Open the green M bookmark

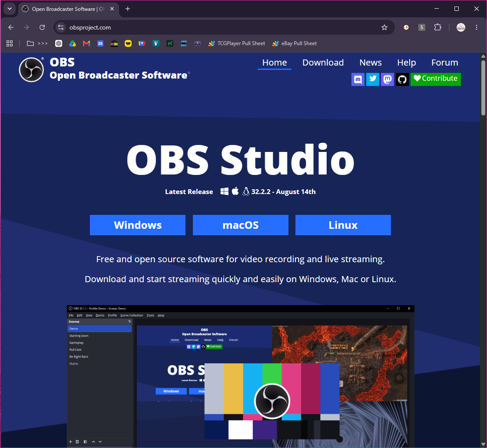(x=169, y=43)
